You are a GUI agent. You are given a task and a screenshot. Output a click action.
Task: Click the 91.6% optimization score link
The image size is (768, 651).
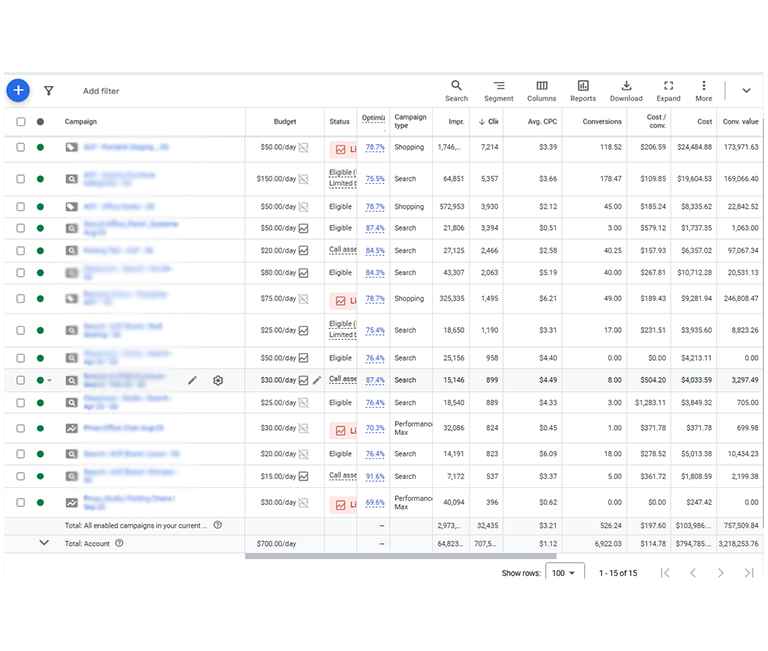coord(375,476)
